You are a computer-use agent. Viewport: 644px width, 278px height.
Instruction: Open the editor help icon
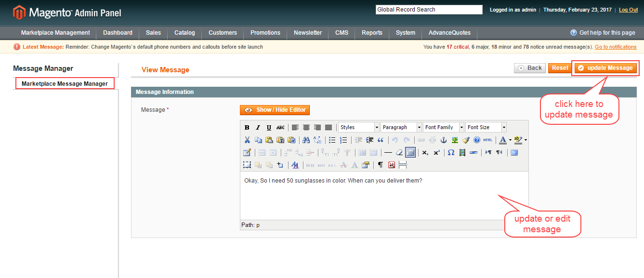477,140
